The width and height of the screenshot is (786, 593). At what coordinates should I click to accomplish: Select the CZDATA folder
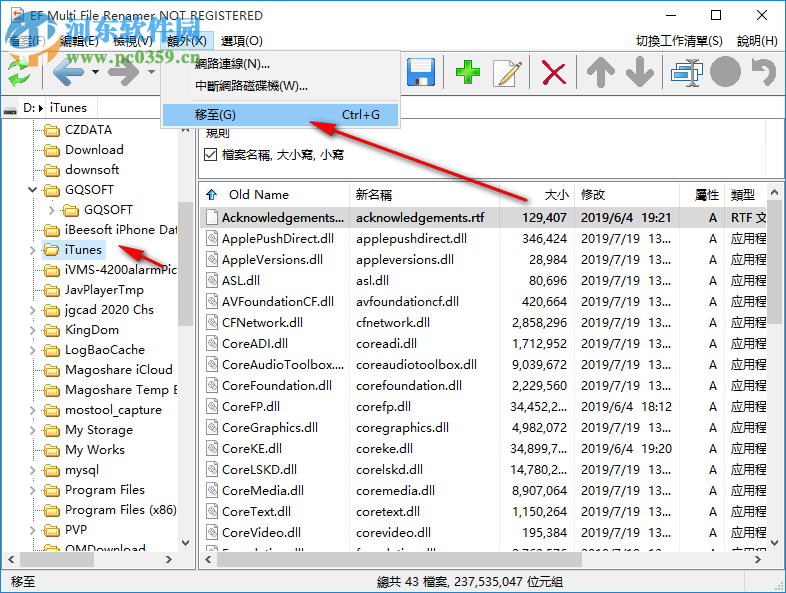tap(88, 130)
